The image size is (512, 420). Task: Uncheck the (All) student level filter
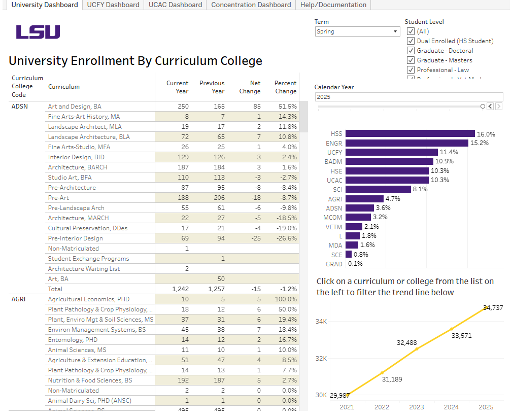[411, 31]
